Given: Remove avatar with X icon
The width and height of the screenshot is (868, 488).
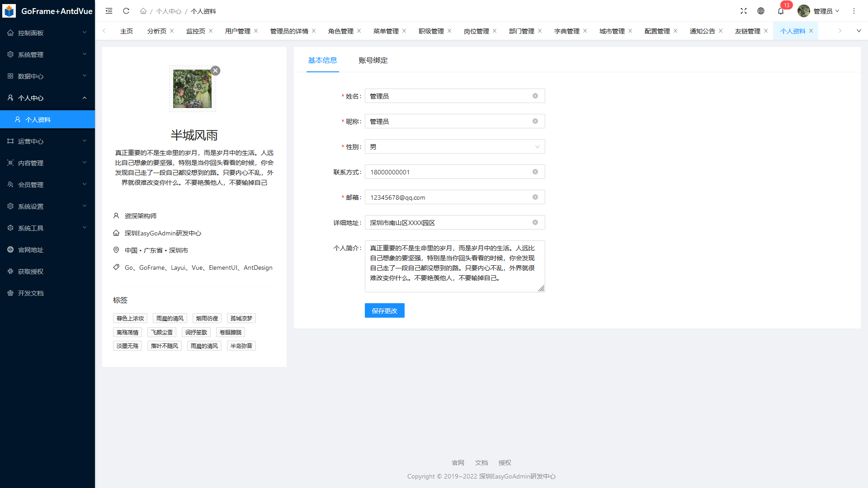Looking at the screenshot, I should click(216, 70).
